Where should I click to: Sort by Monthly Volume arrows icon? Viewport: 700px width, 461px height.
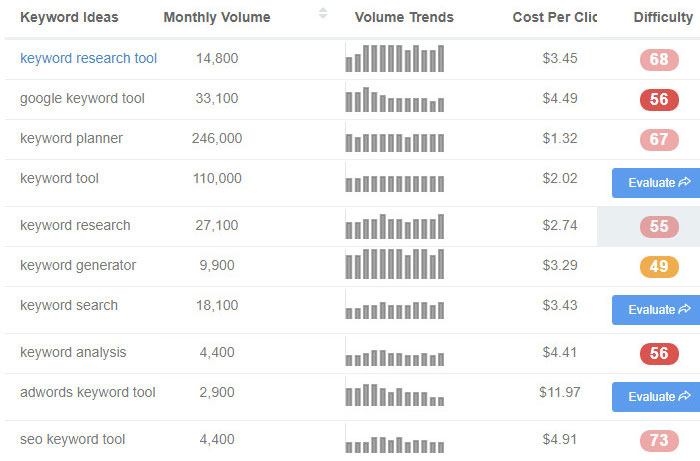click(x=323, y=14)
